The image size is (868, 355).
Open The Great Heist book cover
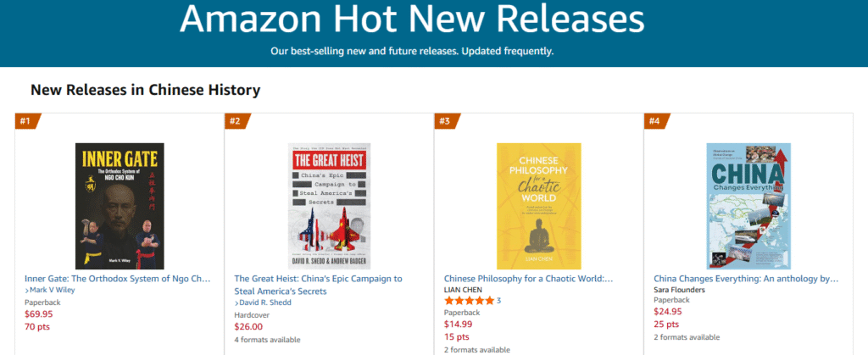330,206
